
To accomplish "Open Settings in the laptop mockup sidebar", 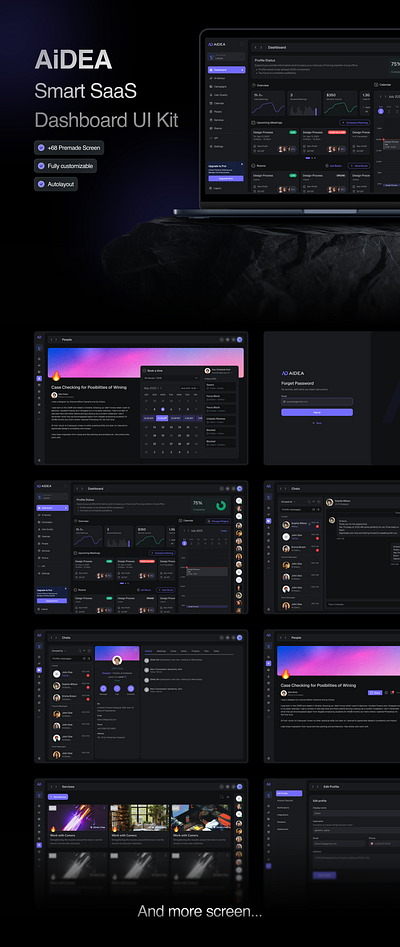I will tap(218, 146).
